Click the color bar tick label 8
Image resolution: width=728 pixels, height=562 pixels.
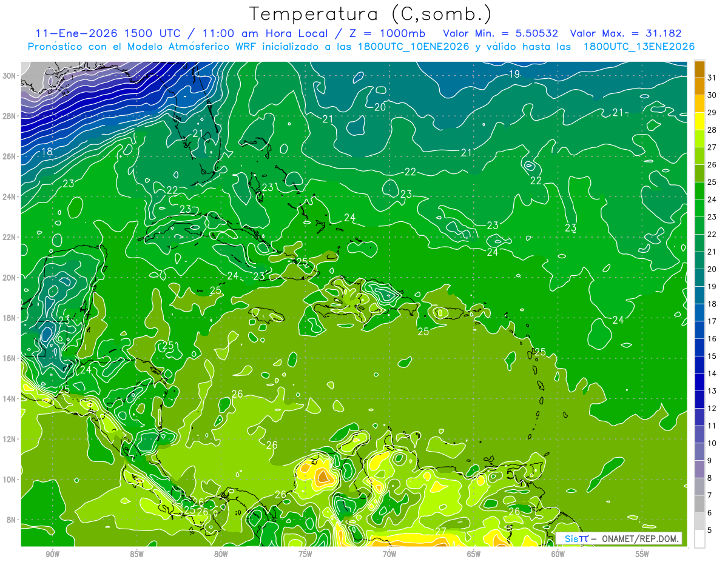point(710,478)
